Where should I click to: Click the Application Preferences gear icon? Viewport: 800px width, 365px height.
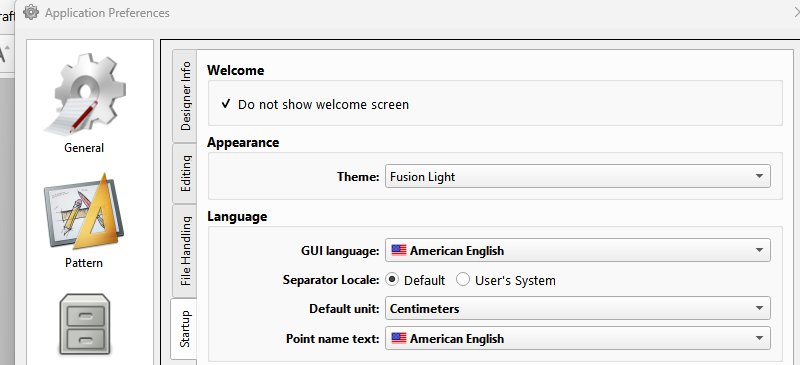tap(31, 12)
